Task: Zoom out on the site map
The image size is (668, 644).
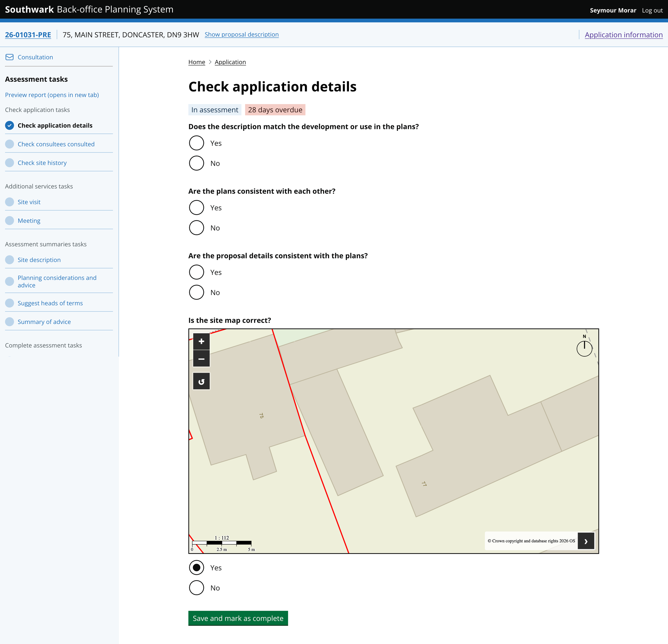Action: pos(201,359)
